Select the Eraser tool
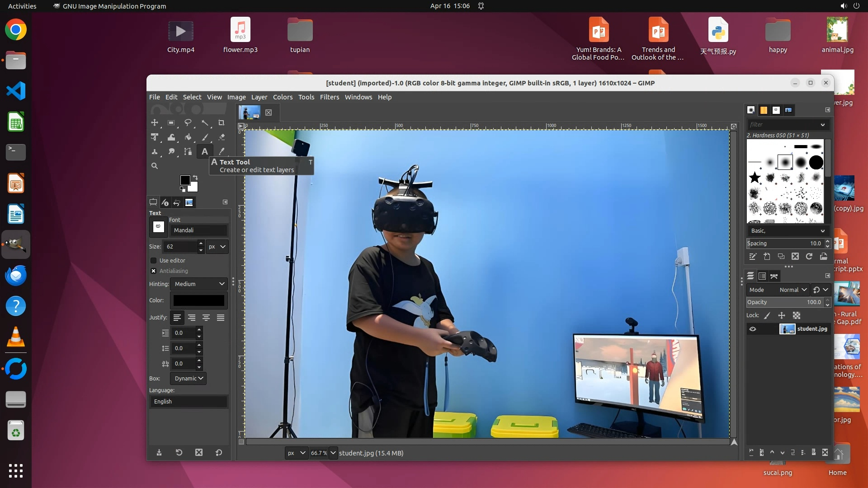The height and width of the screenshot is (488, 868). [221, 137]
